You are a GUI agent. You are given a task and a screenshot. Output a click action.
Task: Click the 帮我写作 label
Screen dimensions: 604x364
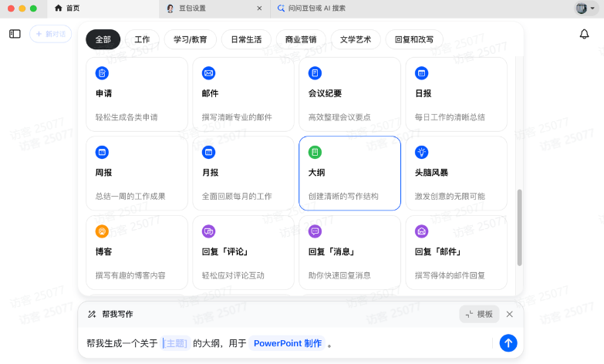(117, 315)
